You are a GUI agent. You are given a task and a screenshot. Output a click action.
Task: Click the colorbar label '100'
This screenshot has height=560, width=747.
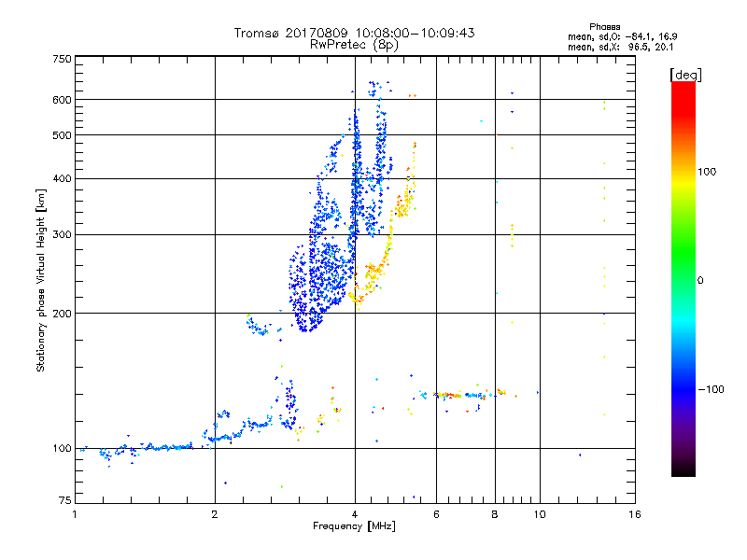707,172
